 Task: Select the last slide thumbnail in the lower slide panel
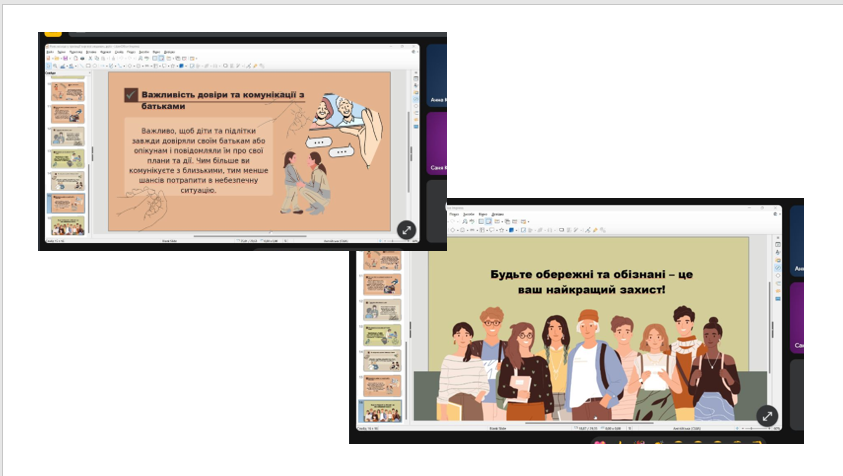381,411
